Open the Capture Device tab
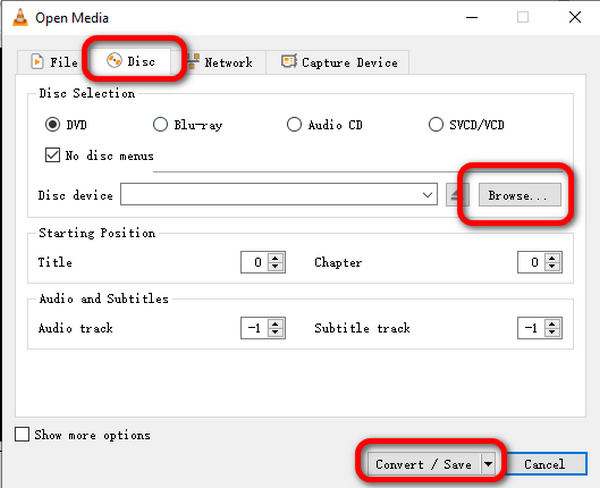The width and height of the screenshot is (600, 488). [339, 62]
